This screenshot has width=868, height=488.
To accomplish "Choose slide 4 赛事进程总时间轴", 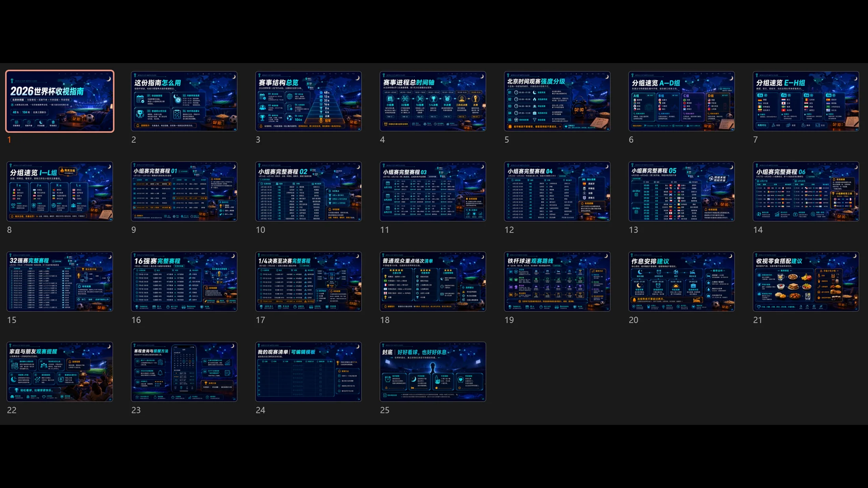I will pos(433,101).
